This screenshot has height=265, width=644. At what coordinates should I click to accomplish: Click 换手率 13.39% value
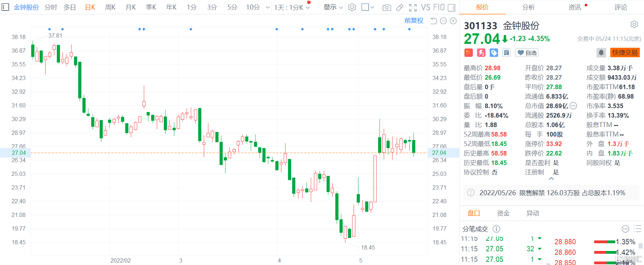click(x=618, y=115)
